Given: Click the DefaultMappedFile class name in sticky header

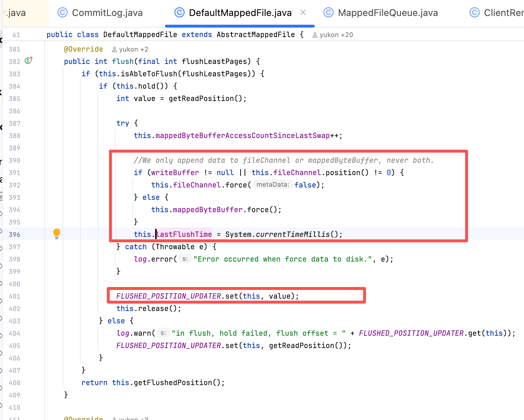Looking at the screenshot, I should pyautogui.click(x=140, y=35).
